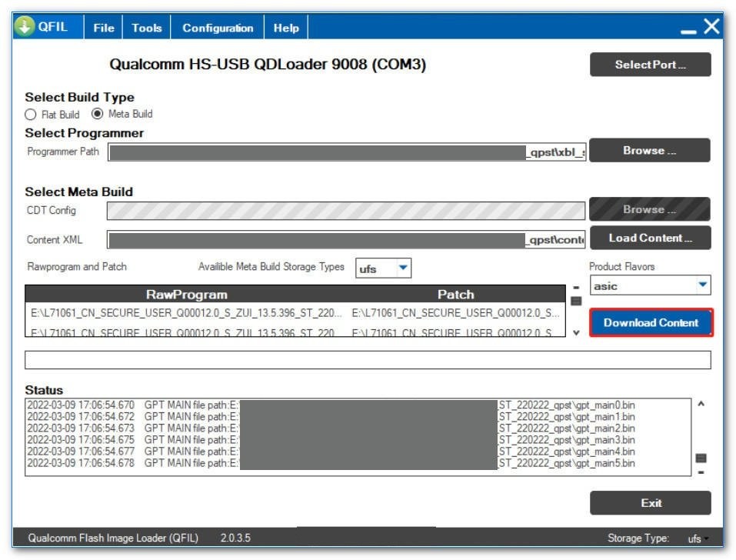Click the status log line for gpt_main3.bin
The image size is (736, 560).
coord(331,440)
